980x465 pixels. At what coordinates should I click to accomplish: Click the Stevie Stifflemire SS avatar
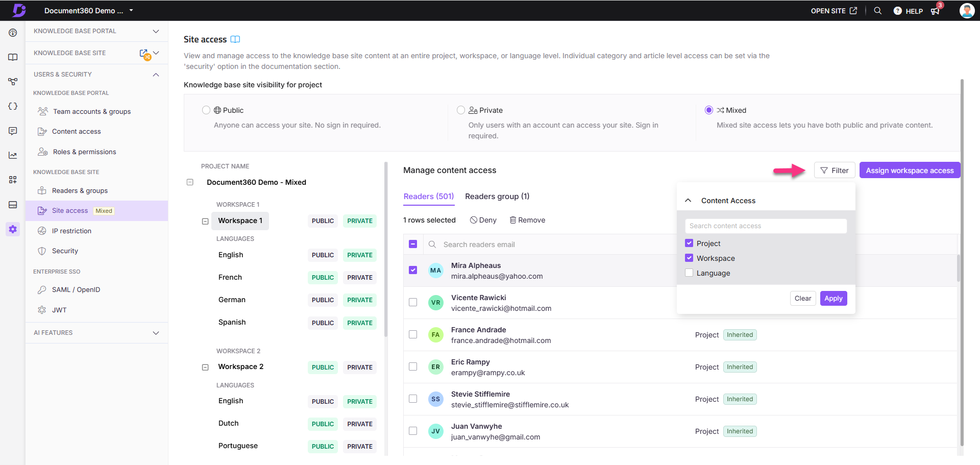(435, 399)
